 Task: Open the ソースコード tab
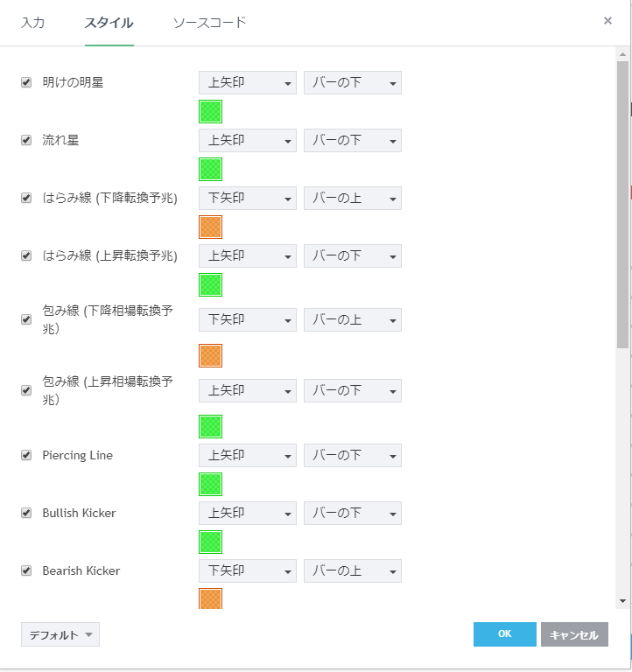(209, 23)
